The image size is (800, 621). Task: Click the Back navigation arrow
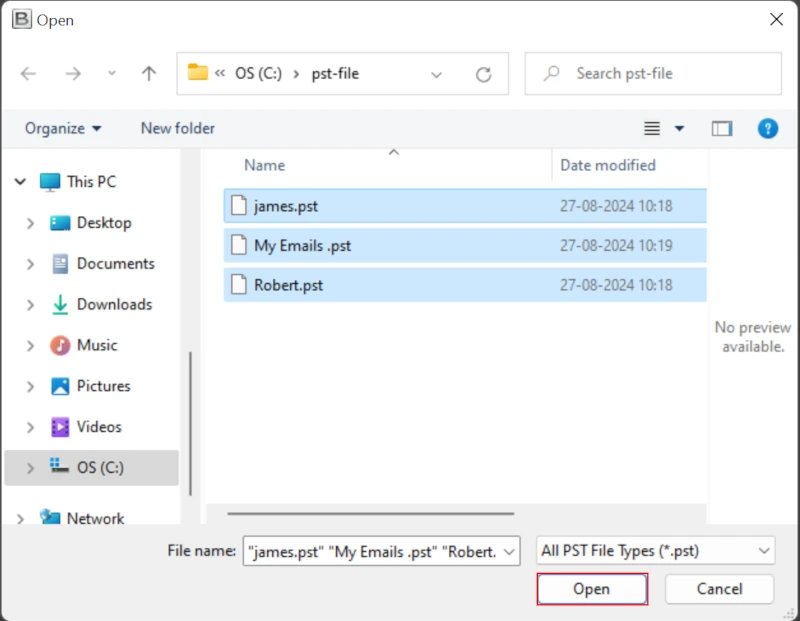[x=28, y=74]
